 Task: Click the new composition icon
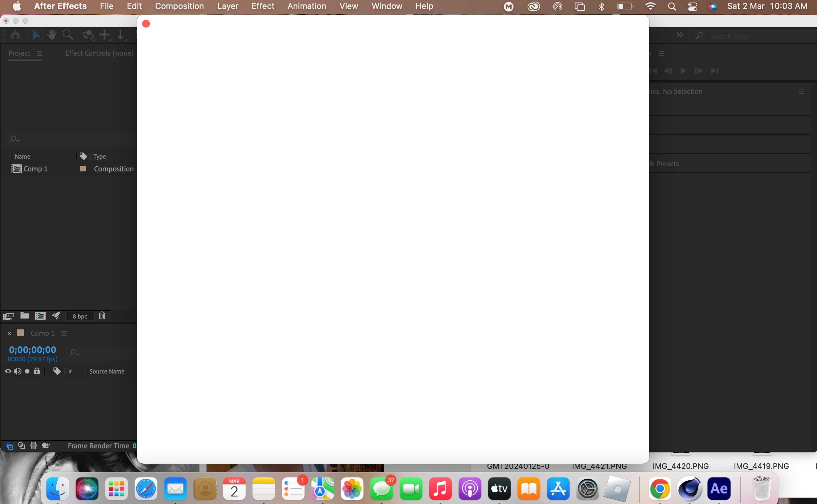[x=40, y=316]
